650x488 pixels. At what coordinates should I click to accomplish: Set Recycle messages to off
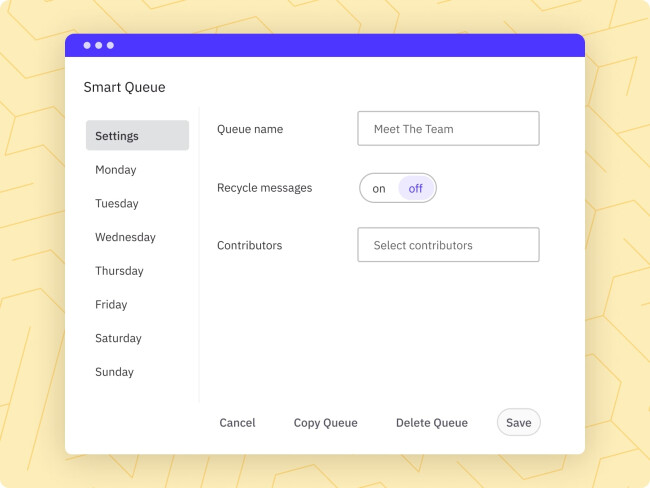pos(416,188)
